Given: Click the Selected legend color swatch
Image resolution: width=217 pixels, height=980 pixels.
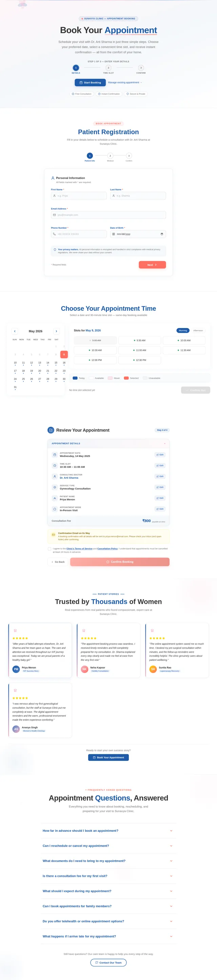Looking at the screenshot, I should tap(126, 378).
